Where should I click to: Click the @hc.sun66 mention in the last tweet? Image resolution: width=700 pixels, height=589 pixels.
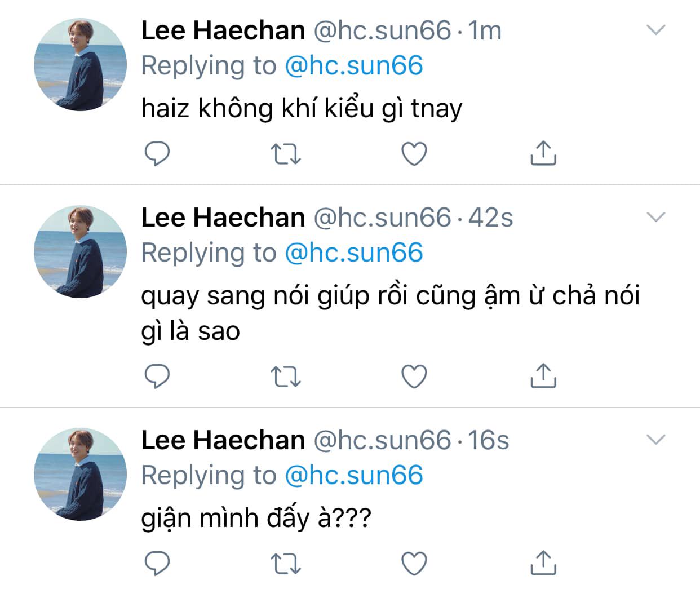tap(353, 475)
